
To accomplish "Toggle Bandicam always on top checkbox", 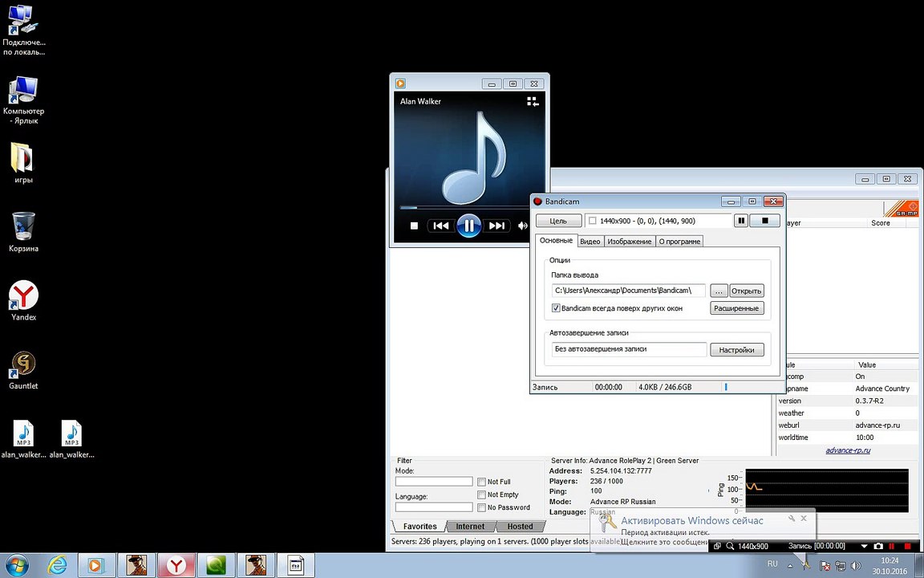I will click(x=556, y=308).
